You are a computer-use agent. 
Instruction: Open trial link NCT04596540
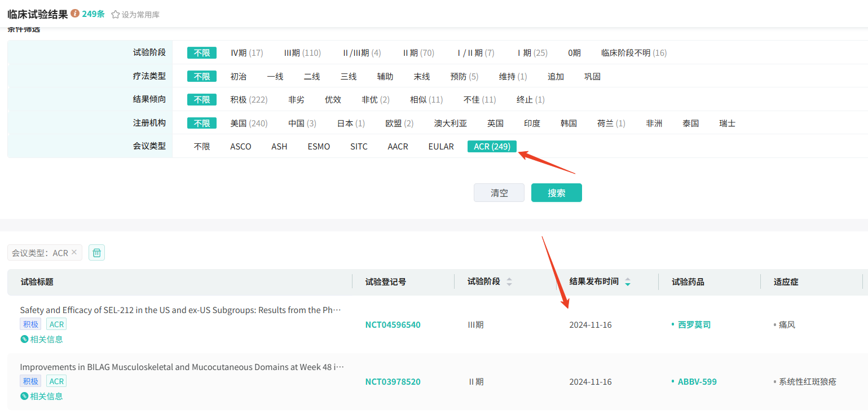(x=393, y=325)
